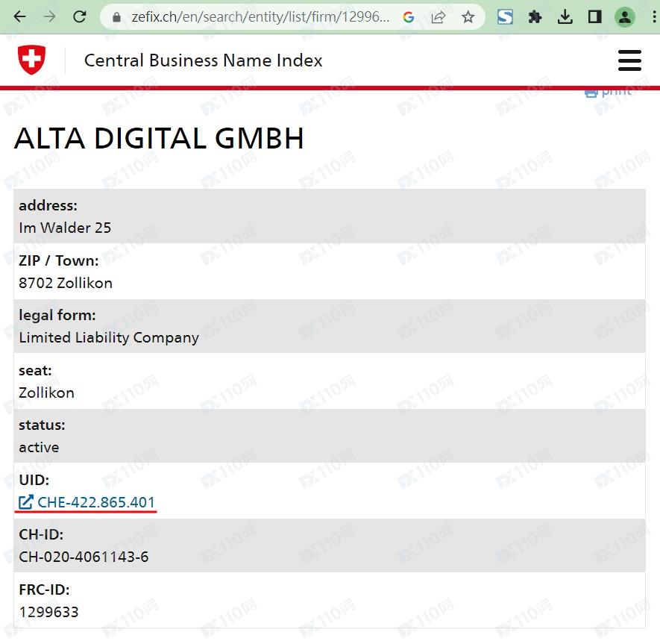
Task: Open the Chrome three-dot menu
Action: coord(653,16)
